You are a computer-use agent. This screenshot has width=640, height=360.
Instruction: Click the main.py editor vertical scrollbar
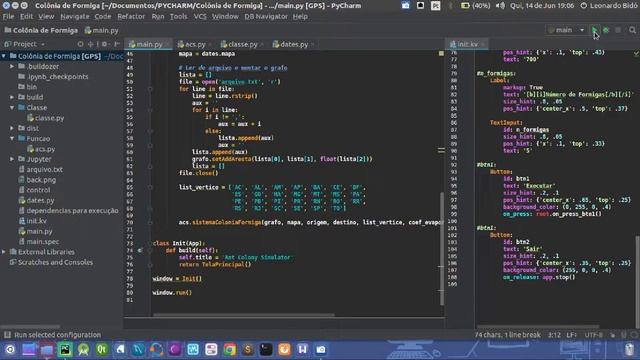click(442, 248)
